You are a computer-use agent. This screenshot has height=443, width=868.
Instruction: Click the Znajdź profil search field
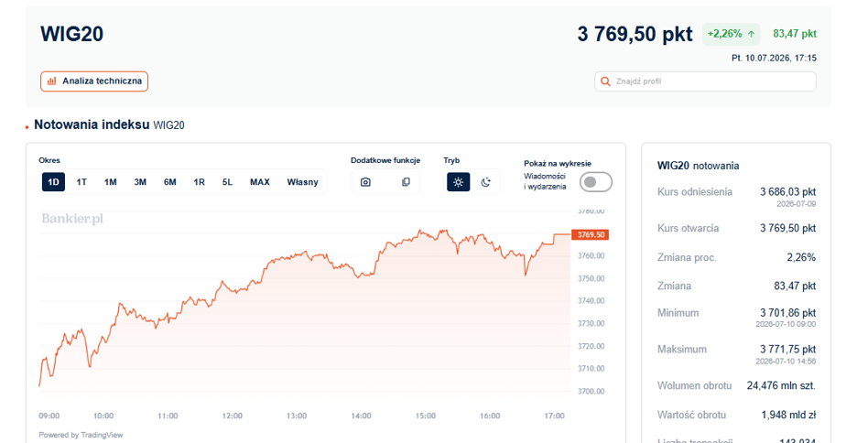point(705,81)
